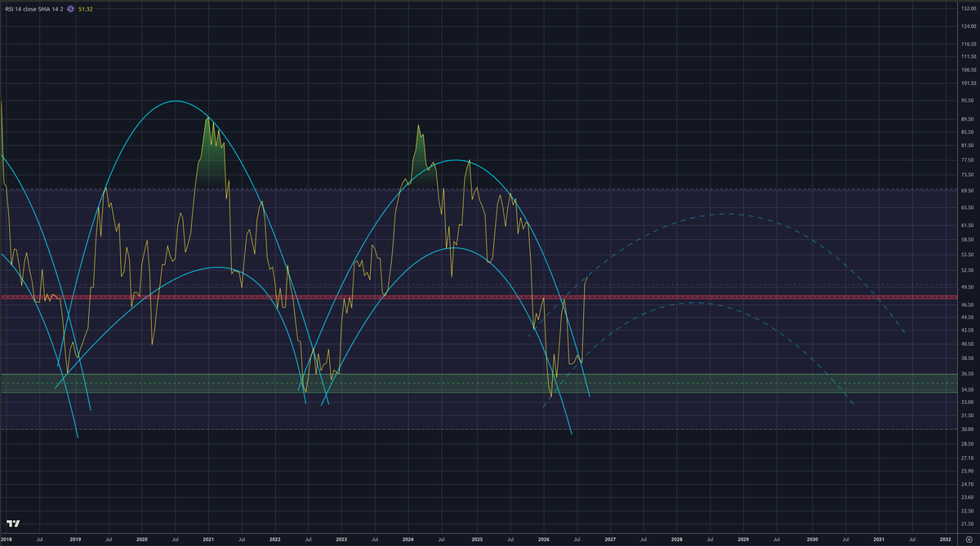980x546 pixels.
Task: Click the RSI value 51.32 in the legend
Action: pyautogui.click(x=86, y=8)
